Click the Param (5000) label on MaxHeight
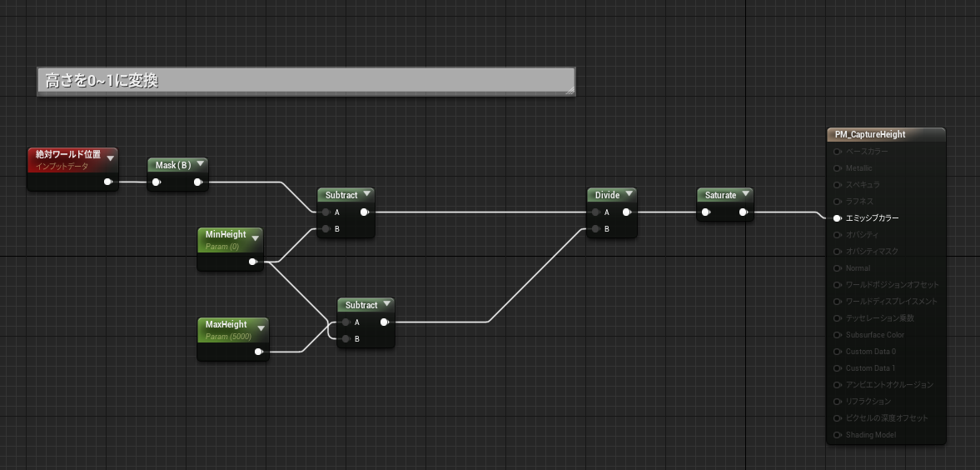980x470 pixels. pos(228,337)
